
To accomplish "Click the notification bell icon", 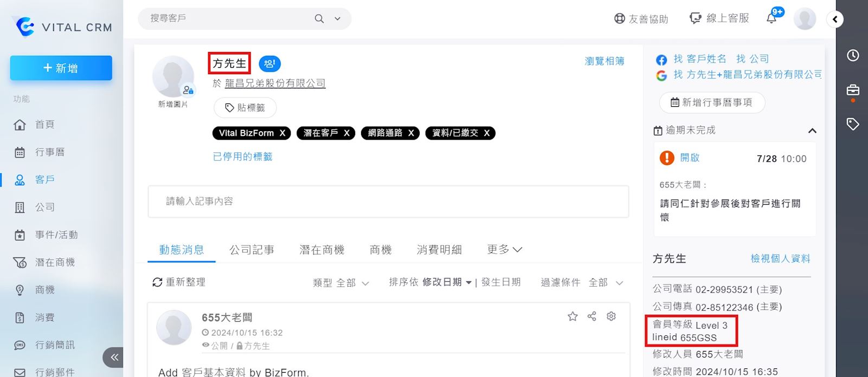I will (772, 18).
